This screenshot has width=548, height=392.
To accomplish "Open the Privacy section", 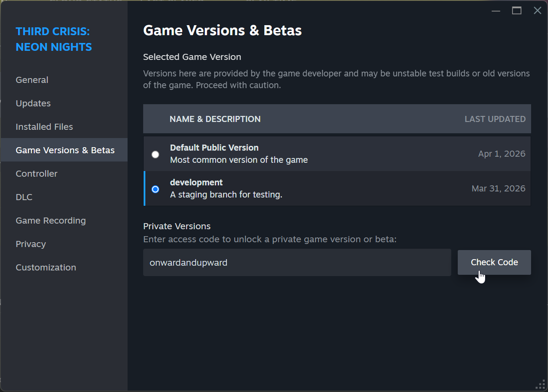I will [31, 244].
